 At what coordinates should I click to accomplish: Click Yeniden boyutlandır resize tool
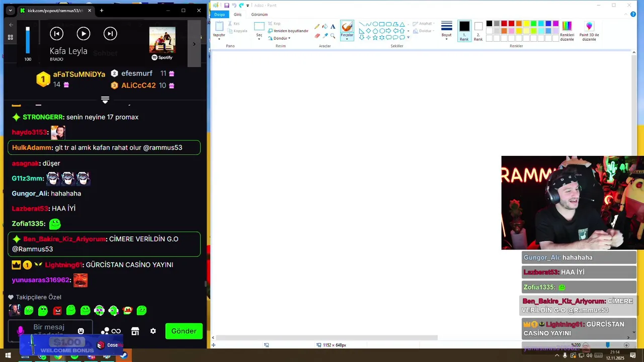(x=288, y=31)
